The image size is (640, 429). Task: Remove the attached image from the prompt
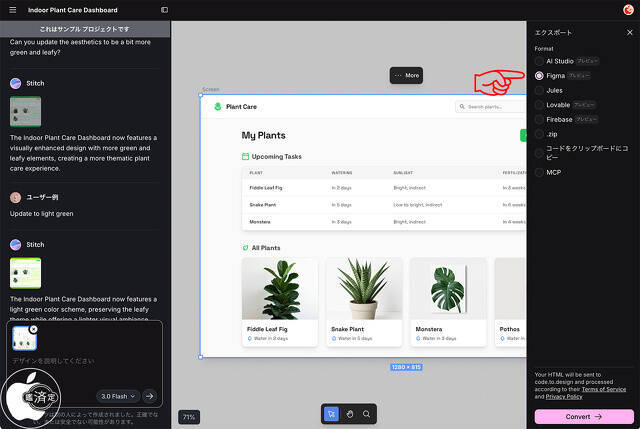coord(33,329)
